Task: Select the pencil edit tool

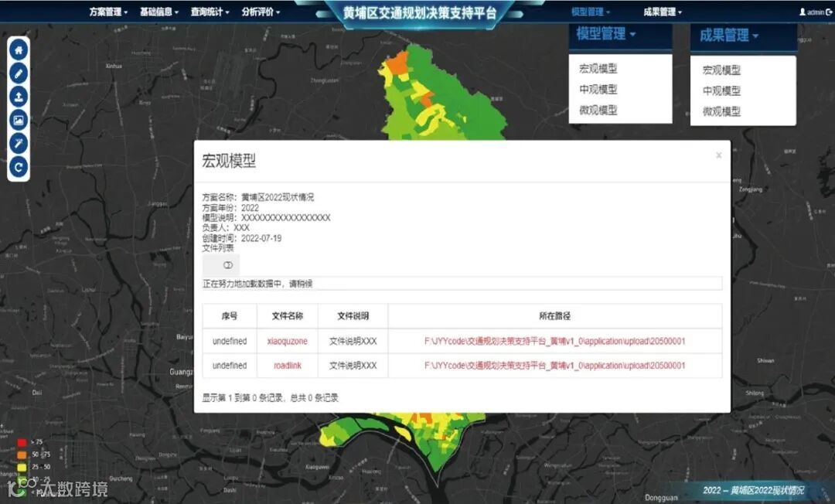Action: coord(19,73)
